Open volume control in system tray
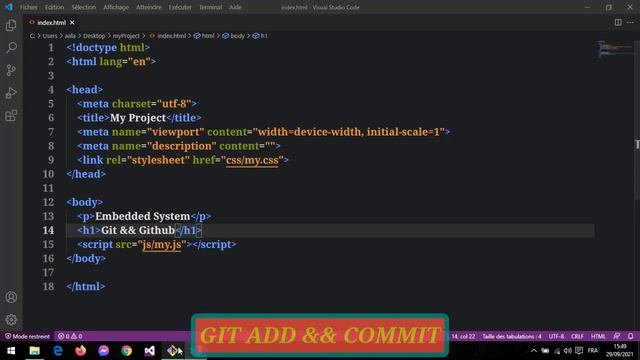The height and width of the screenshot is (360, 640). [x=568, y=351]
